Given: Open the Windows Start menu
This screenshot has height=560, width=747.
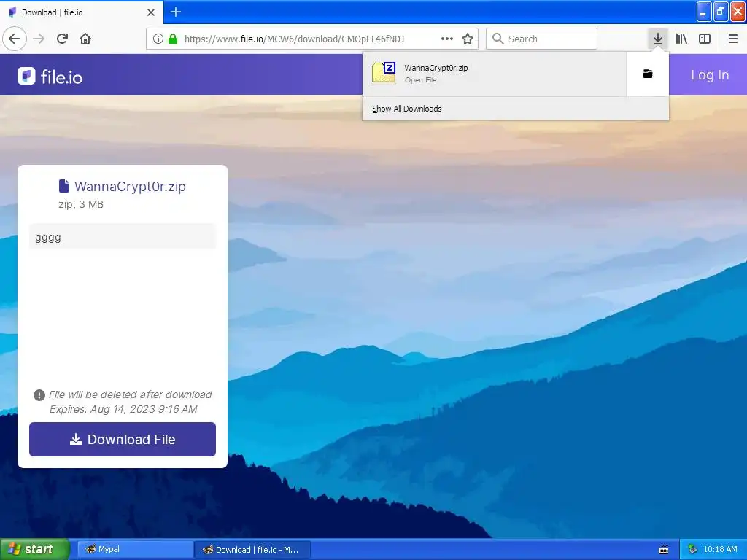Looking at the screenshot, I should (35, 549).
